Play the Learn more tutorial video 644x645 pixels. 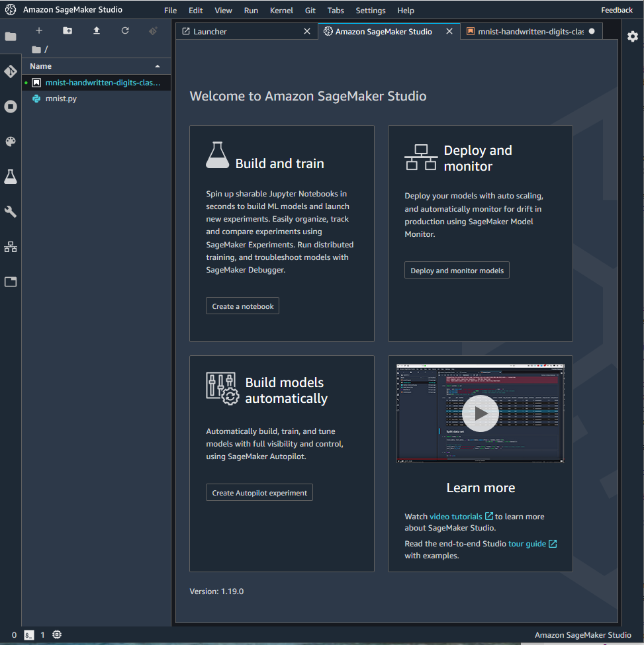point(481,413)
